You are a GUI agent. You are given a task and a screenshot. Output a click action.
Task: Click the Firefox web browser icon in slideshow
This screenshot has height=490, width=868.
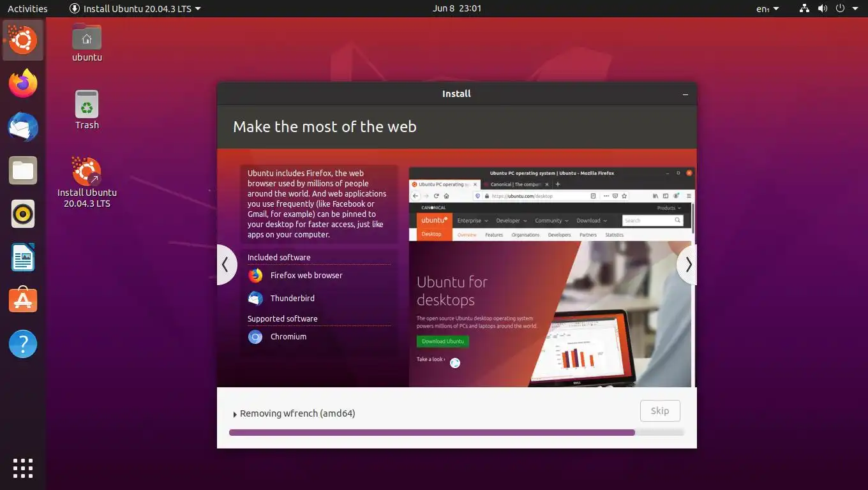(x=255, y=276)
